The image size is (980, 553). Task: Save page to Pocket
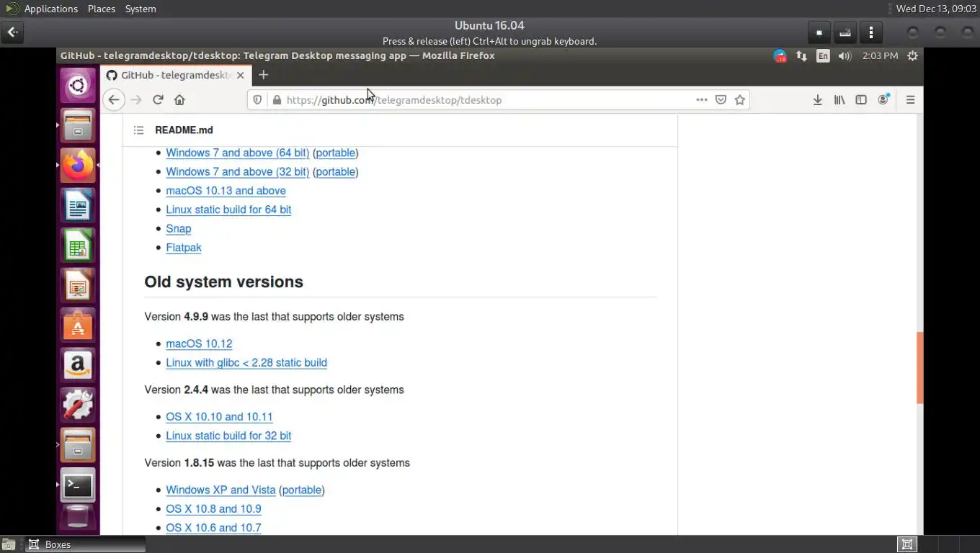pos(721,100)
